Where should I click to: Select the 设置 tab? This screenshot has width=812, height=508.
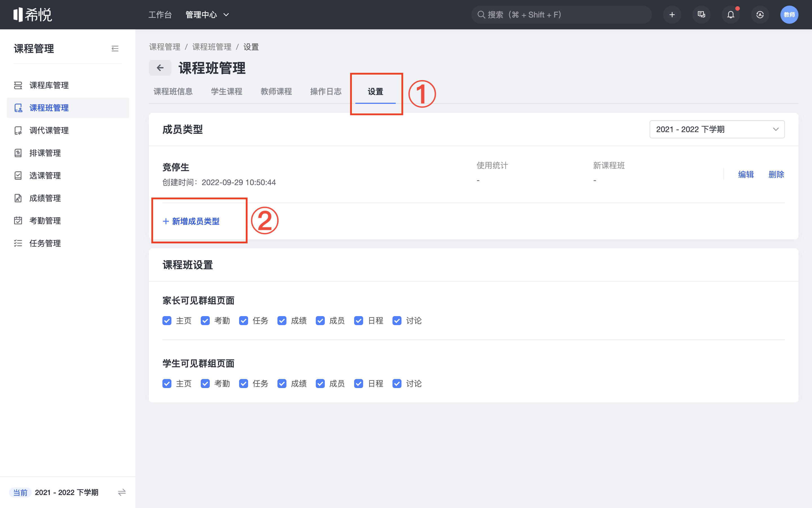tap(376, 91)
